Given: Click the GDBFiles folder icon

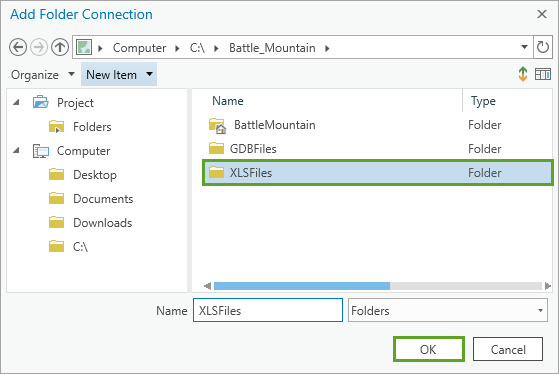Looking at the screenshot, I should coord(216,148).
